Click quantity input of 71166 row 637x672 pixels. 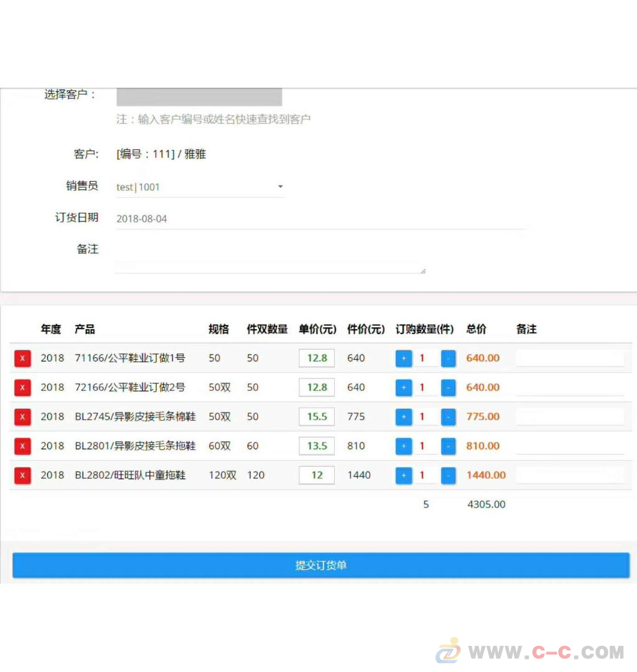tap(425, 358)
